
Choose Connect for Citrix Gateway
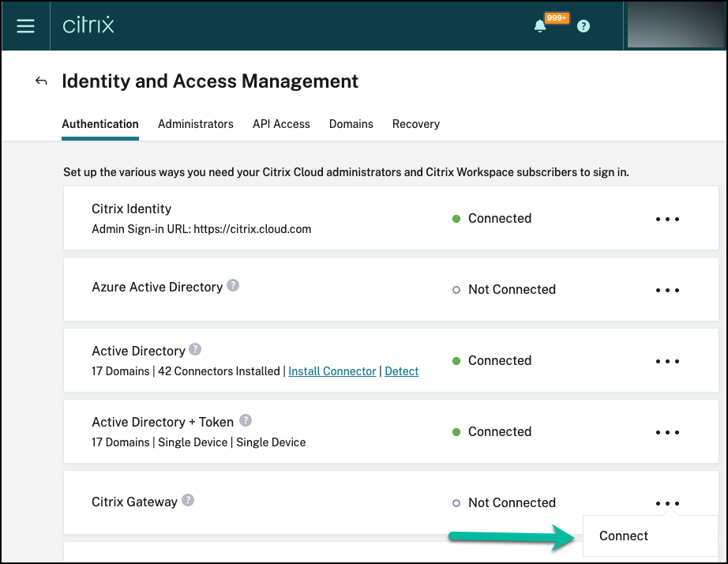(624, 536)
